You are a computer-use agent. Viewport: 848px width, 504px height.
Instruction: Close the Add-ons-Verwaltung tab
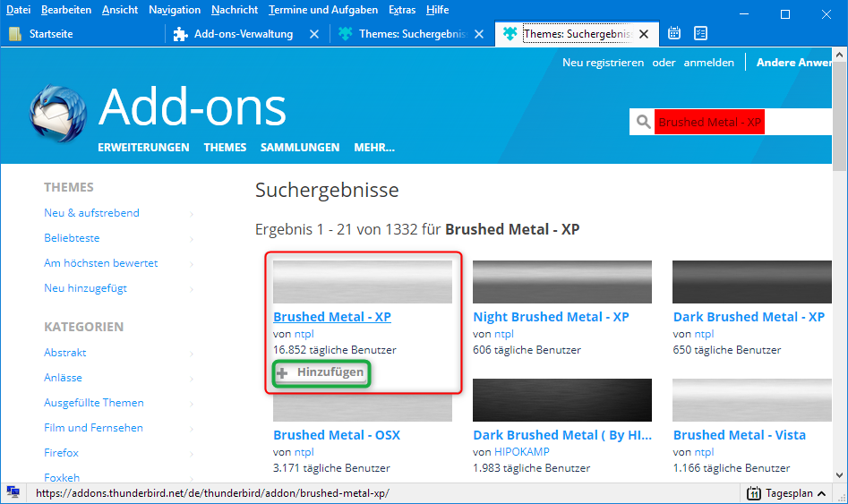point(313,34)
